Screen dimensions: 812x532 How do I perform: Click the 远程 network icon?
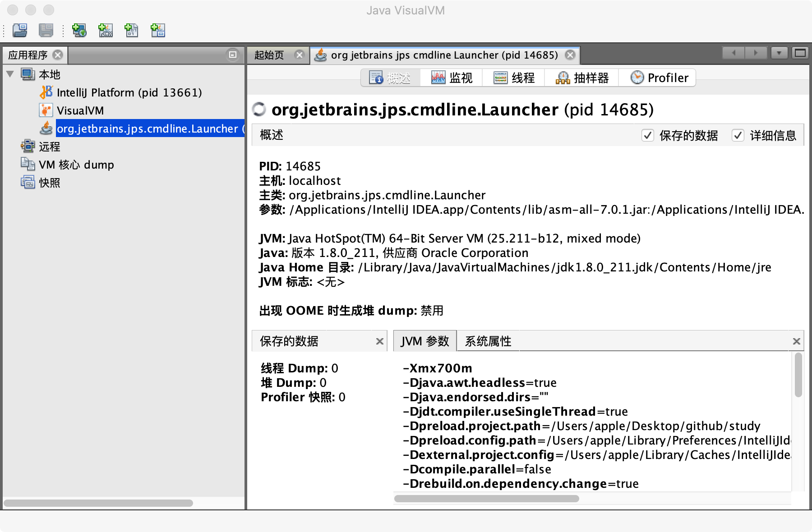pos(28,147)
